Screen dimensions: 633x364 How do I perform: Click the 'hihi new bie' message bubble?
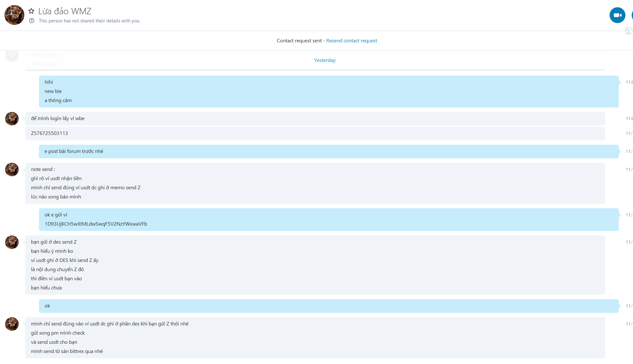pyautogui.click(x=53, y=91)
